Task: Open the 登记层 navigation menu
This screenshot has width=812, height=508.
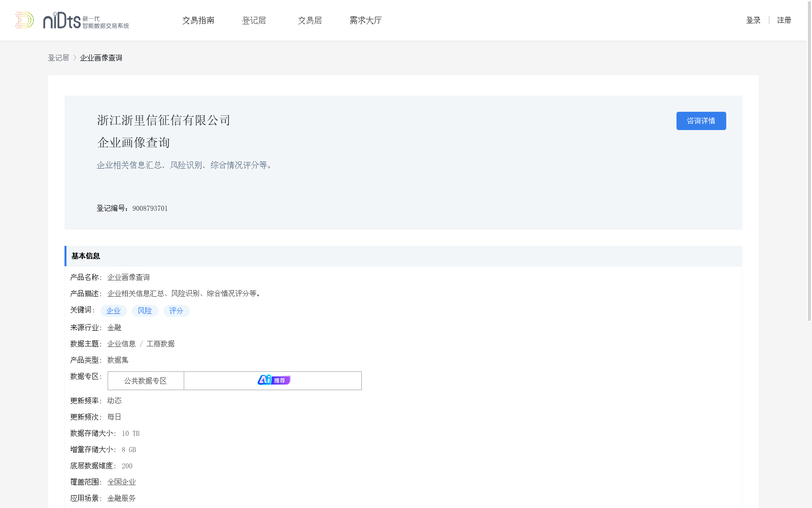Action: (x=254, y=20)
